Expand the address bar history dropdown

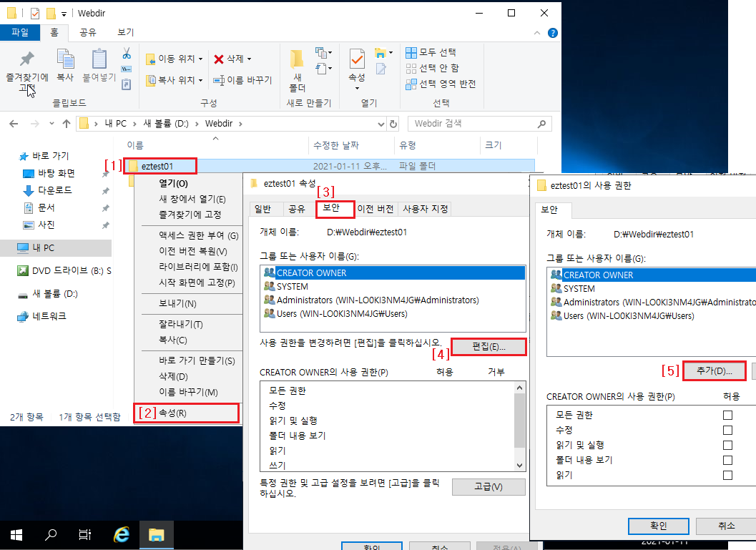381,124
